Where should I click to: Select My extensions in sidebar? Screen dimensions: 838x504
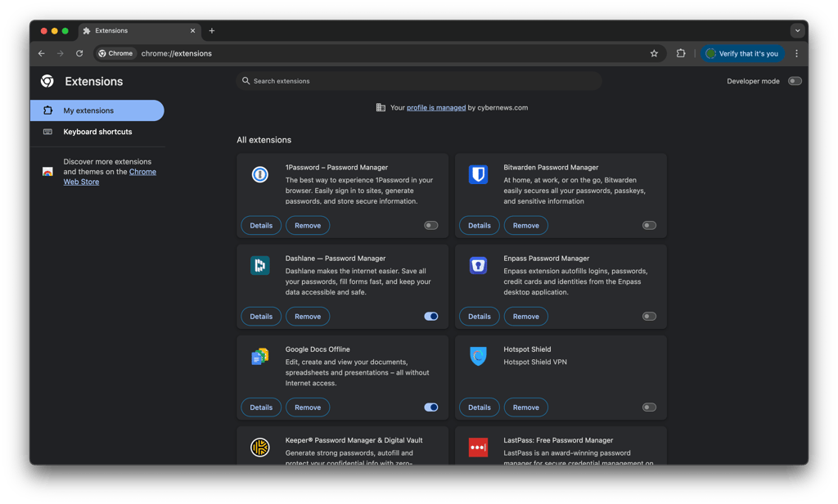click(97, 110)
